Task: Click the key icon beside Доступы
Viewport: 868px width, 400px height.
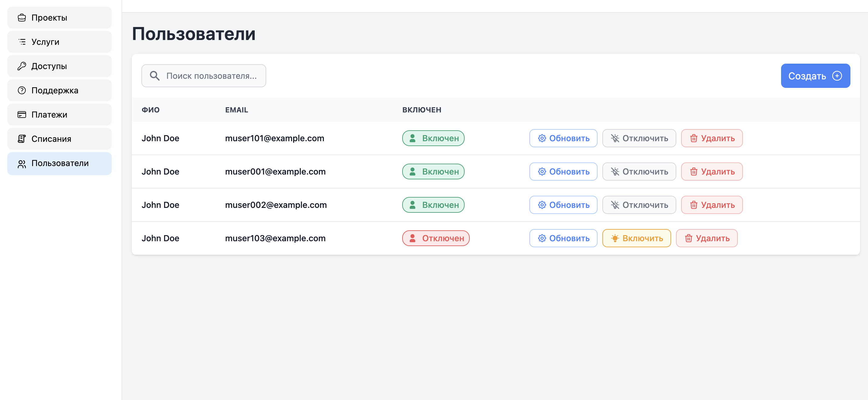Action: point(22,66)
